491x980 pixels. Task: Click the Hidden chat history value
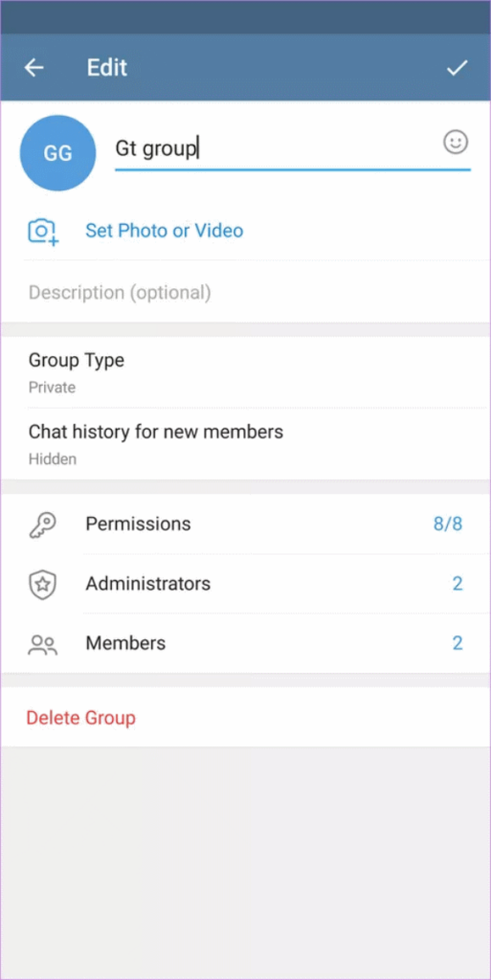[x=53, y=459]
